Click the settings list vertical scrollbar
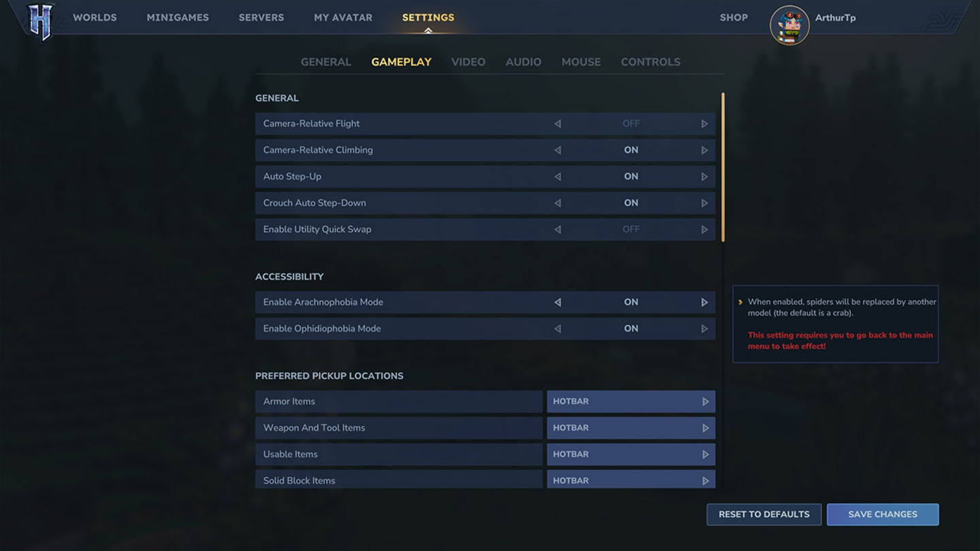Screen dimensions: 980x551 coord(722,167)
